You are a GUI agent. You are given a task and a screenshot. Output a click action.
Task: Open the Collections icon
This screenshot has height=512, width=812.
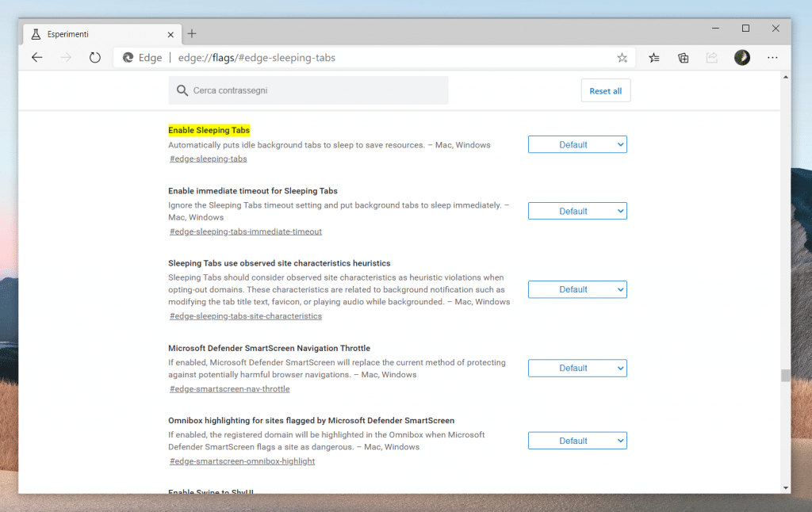(683, 58)
